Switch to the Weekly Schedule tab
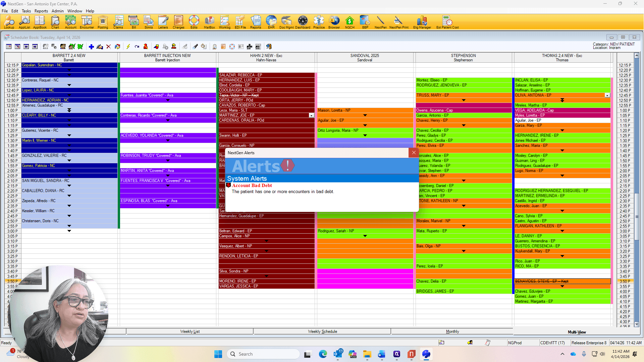This screenshot has width=644, height=362. [x=322, y=331]
